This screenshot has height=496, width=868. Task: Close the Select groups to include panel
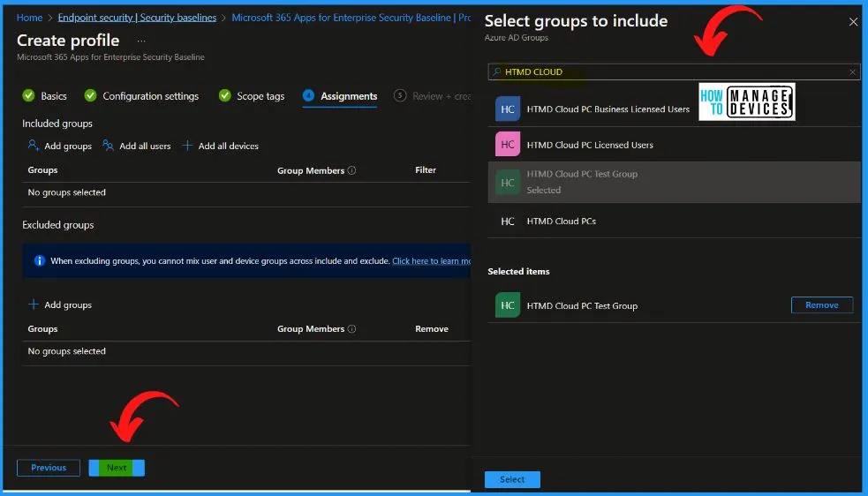point(853,22)
